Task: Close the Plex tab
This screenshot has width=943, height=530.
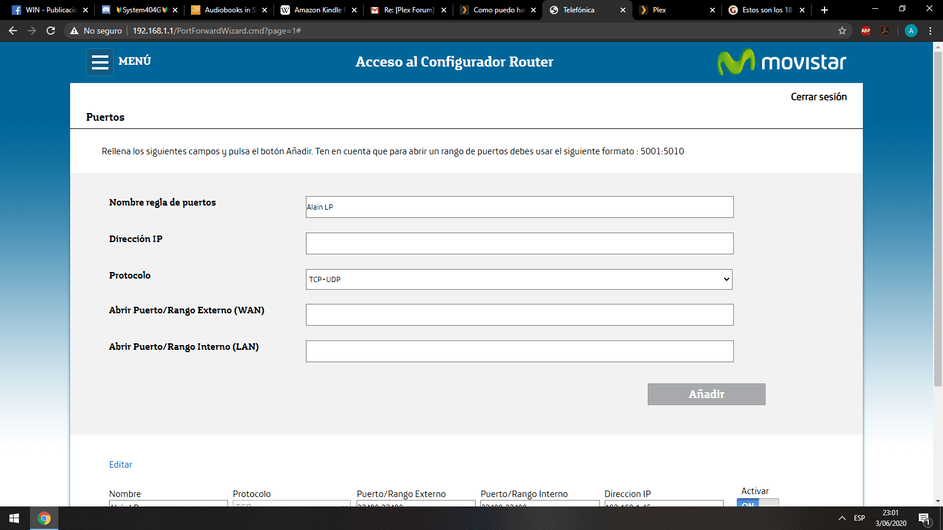Action: coord(712,10)
